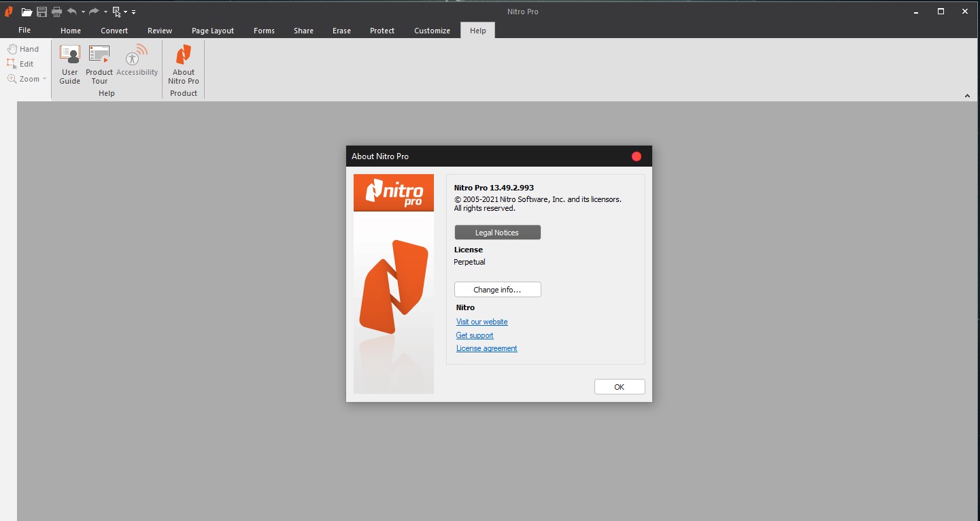Follow the Get support link
This screenshot has height=521, width=980.
(x=475, y=335)
